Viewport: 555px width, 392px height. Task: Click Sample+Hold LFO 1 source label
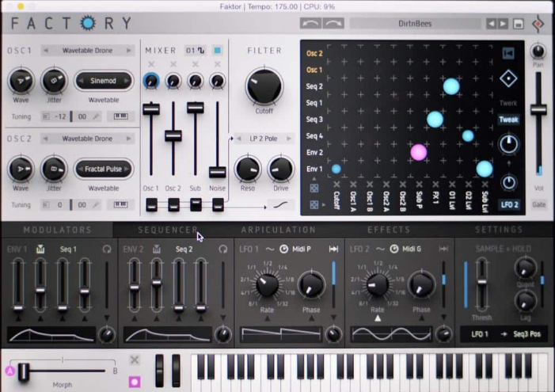click(480, 334)
